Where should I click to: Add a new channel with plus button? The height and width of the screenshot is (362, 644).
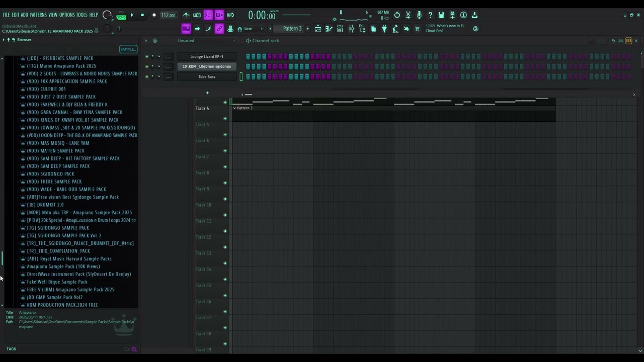(x=207, y=93)
